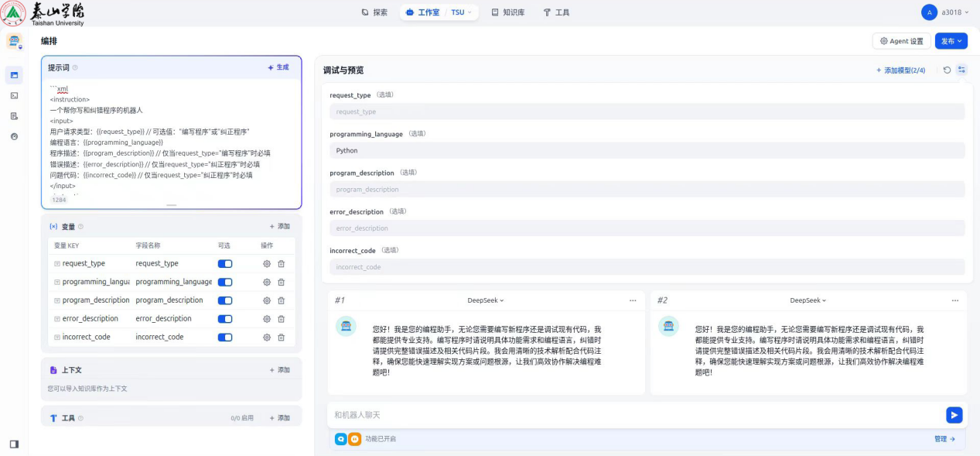The width and height of the screenshot is (980, 456).
Task: Click the error_description input field
Action: [647, 228]
